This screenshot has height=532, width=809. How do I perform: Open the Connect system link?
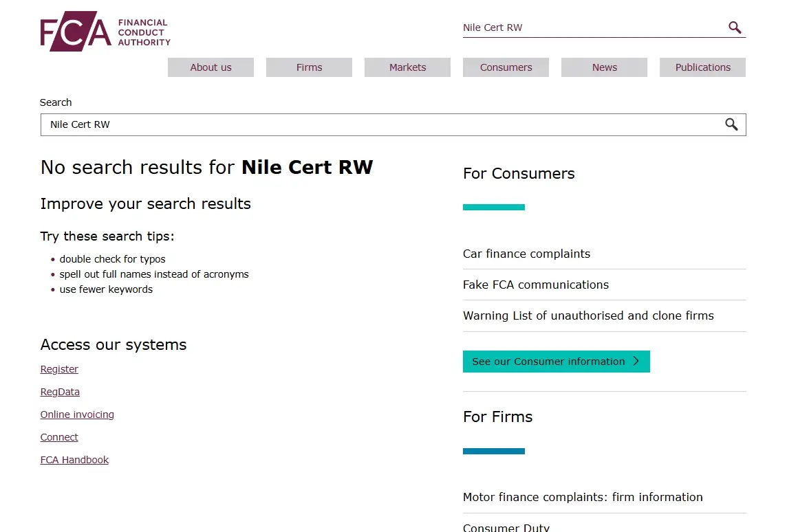click(59, 436)
